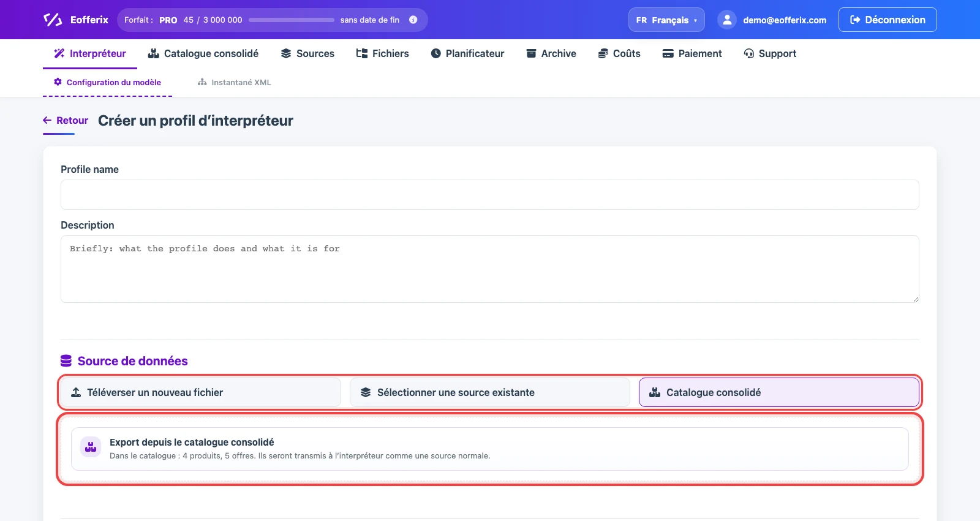Click the Sources layers icon
980x521 pixels.
(x=286, y=53)
